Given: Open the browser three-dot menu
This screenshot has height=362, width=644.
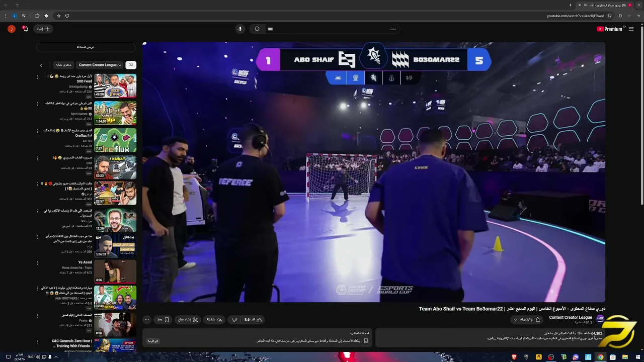Looking at the screenshot, I should click(6, 16).
